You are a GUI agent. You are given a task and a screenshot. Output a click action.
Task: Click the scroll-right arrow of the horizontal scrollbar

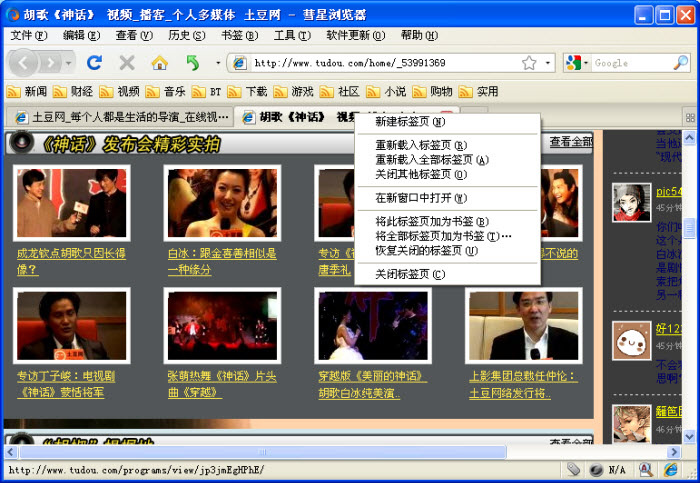point(674,452)
